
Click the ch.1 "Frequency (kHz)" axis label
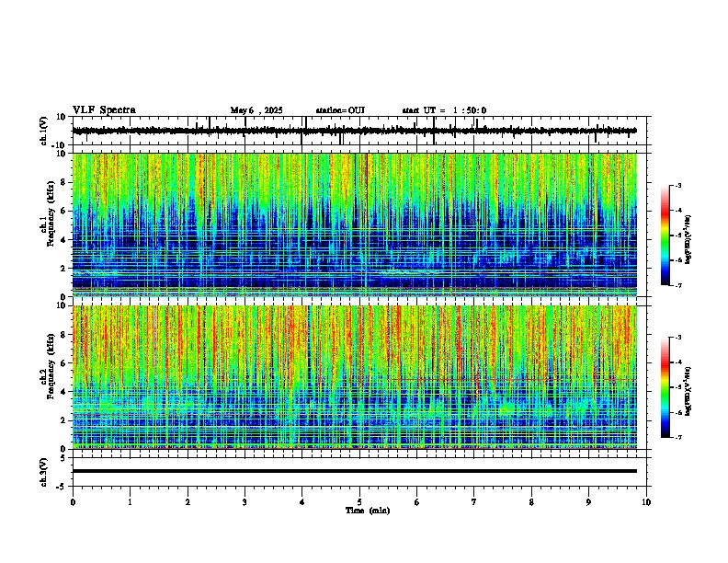point(51,213)
